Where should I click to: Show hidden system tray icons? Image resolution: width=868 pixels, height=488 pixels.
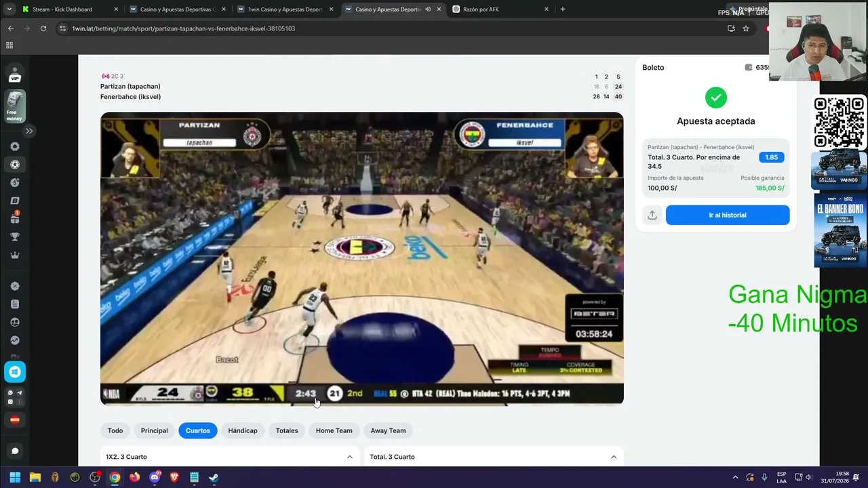pos(735,477)
